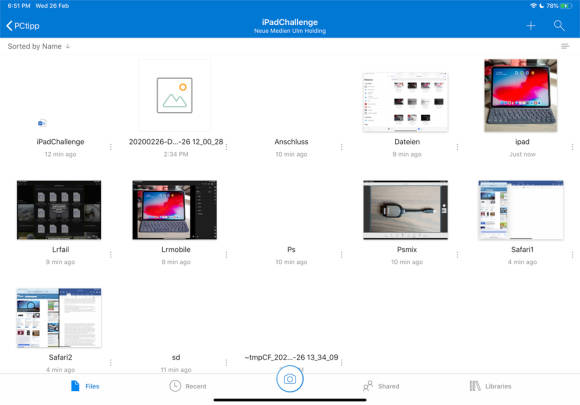Open more options for ipad file
This screenshot has height=405, width=580.
coord(572,147)
